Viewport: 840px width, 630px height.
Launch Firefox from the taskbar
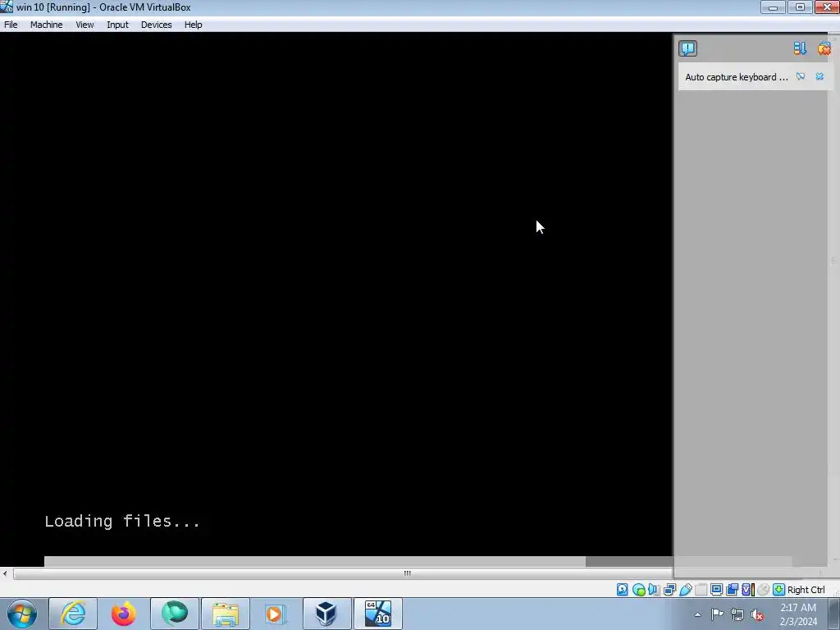click(x=124, y=614)
